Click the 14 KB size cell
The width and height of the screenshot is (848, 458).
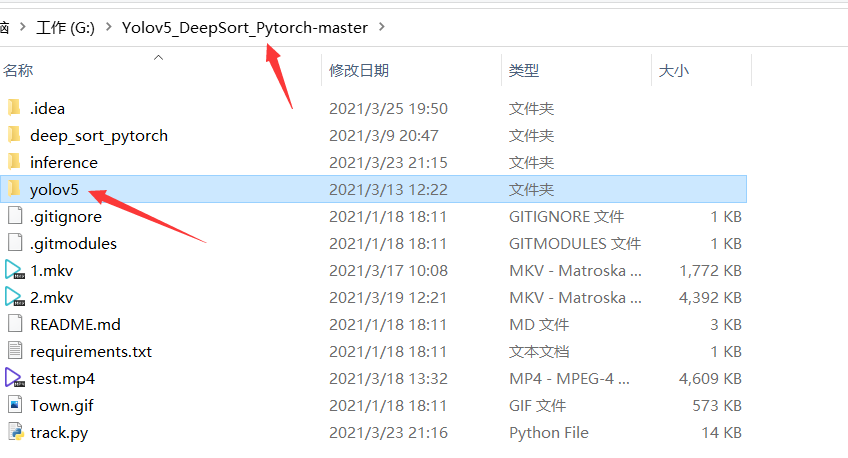tap(721, 433)
